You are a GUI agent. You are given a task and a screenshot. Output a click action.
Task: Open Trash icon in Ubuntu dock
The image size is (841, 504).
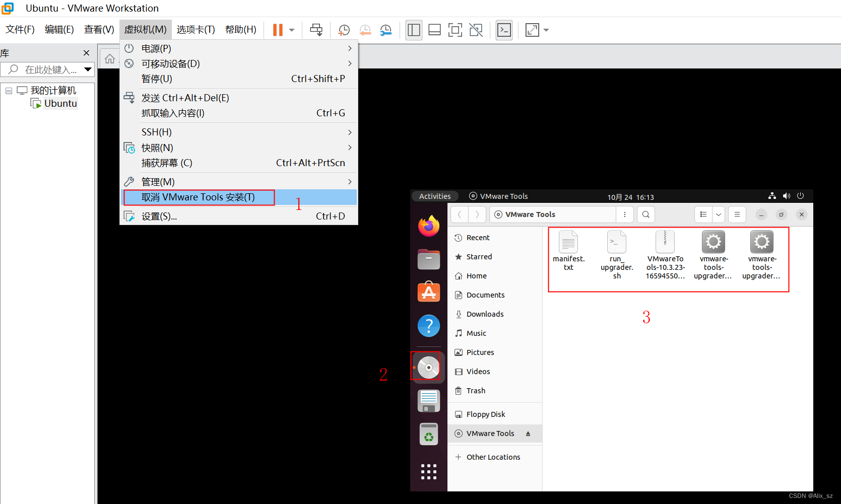(429, 434)
